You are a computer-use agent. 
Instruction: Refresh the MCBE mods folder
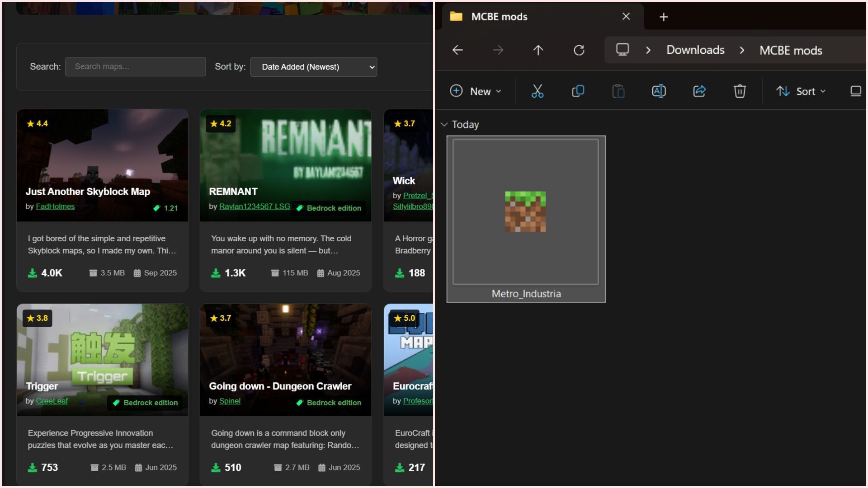pyautogui.click(x=579, y=50)
